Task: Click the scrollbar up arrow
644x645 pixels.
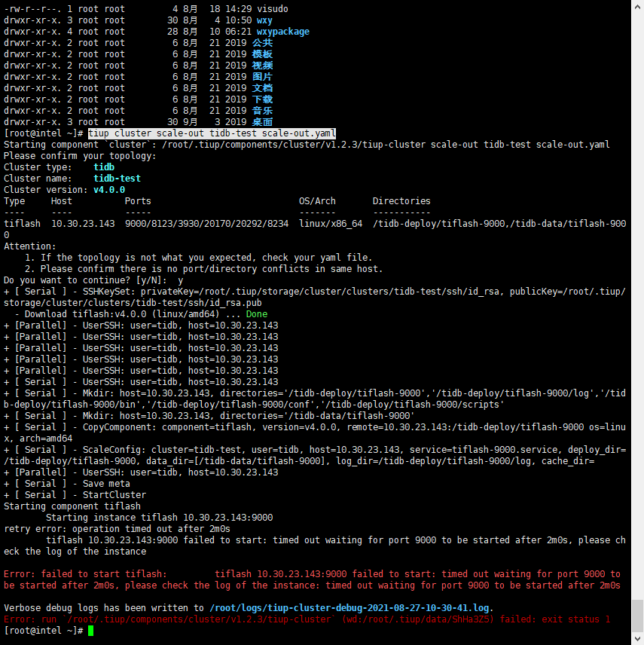Action: tap(637, 6)
